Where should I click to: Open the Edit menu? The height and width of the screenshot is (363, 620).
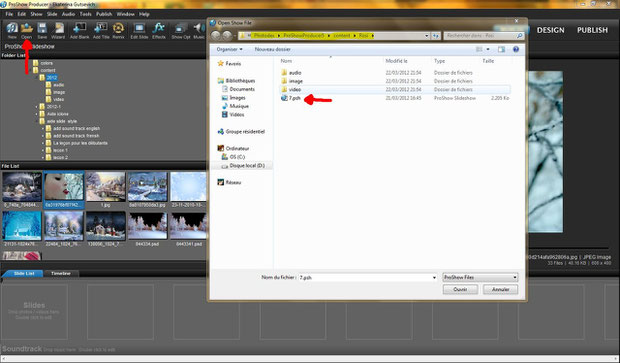(22, 14)
